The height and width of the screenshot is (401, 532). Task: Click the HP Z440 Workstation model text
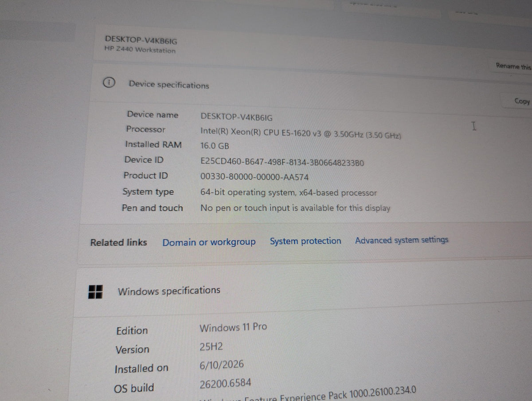[x=140, y=50]
